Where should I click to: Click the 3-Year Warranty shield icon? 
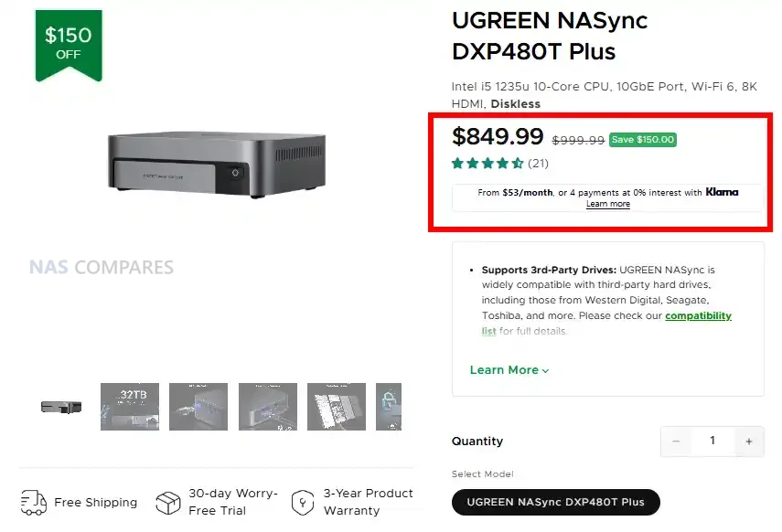click(x=303, y=502)
